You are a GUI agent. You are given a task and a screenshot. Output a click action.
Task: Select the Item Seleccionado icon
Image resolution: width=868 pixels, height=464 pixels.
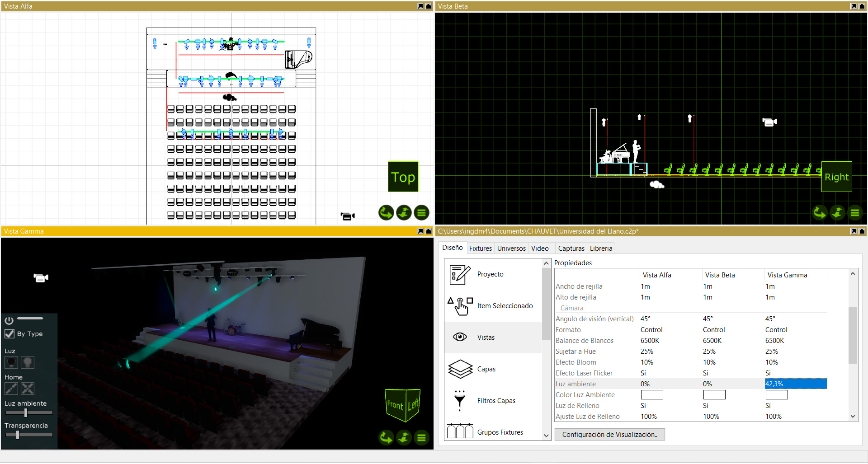pyautogui.click(x=460, y=306)
